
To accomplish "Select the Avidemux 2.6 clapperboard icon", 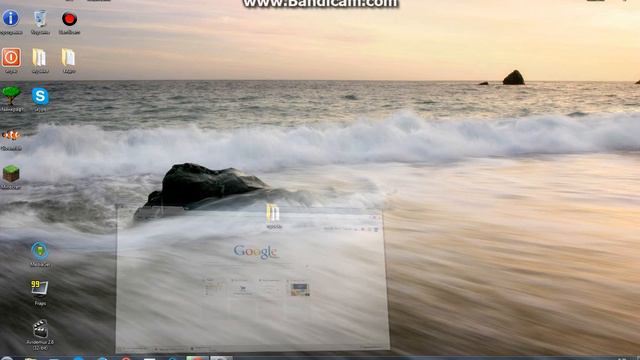I will pyautogui.click(x=40, y=329).
